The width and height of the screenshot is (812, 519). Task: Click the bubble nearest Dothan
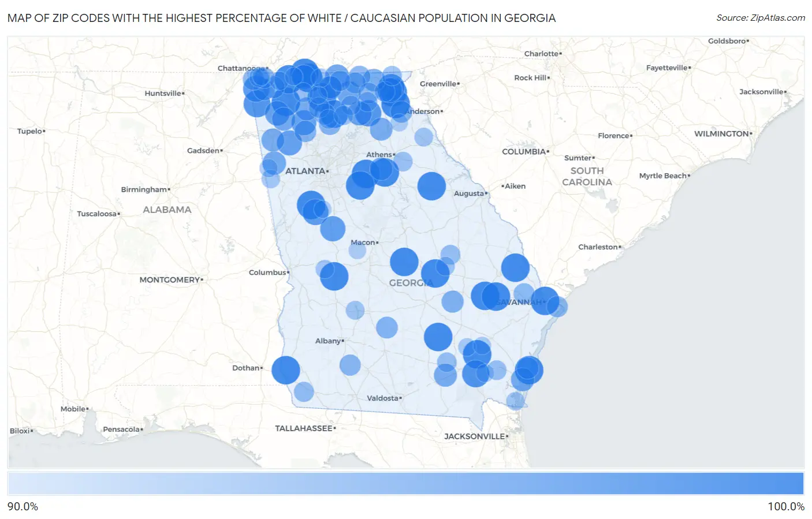click(x=285, y=370)
